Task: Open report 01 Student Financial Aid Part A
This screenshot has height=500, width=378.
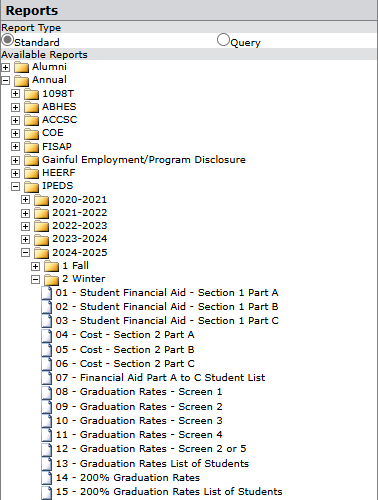Action: pos(167,293)
